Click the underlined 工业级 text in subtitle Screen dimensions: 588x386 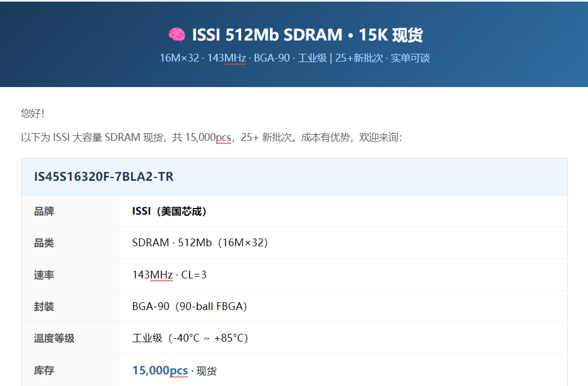tap(312, 58)
